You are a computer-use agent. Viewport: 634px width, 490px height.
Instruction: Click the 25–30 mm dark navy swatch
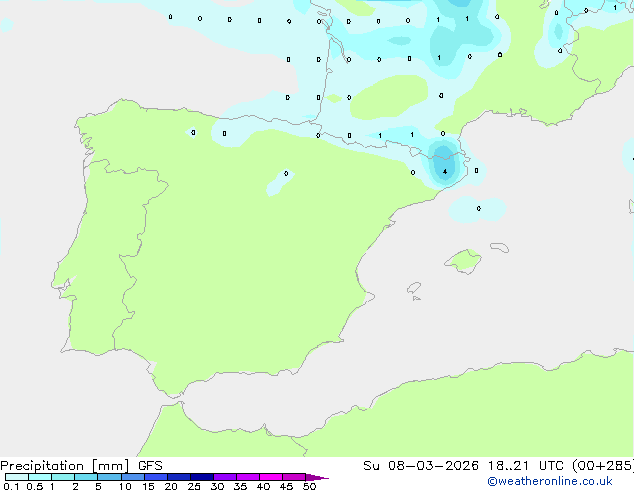pos(202,477)
